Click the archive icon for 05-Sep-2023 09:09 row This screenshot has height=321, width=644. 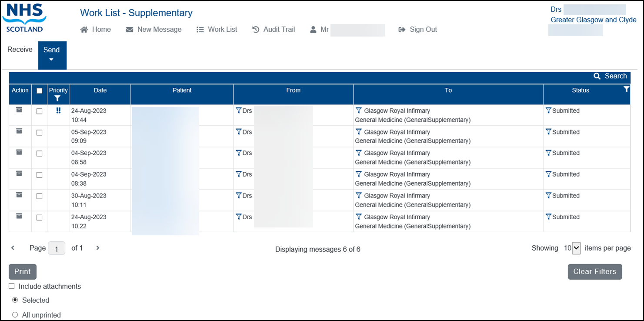click(19, 131)
